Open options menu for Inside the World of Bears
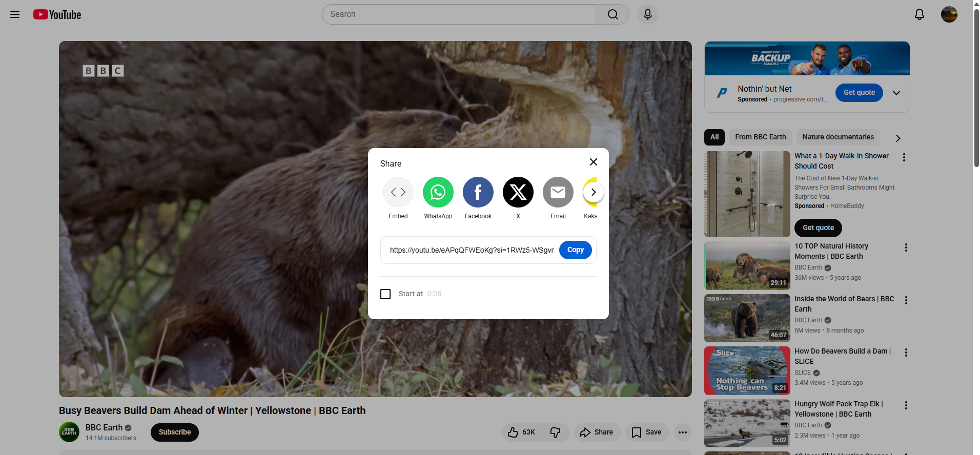This screenshot has height=455, width=980. click(x=906, y=300)
